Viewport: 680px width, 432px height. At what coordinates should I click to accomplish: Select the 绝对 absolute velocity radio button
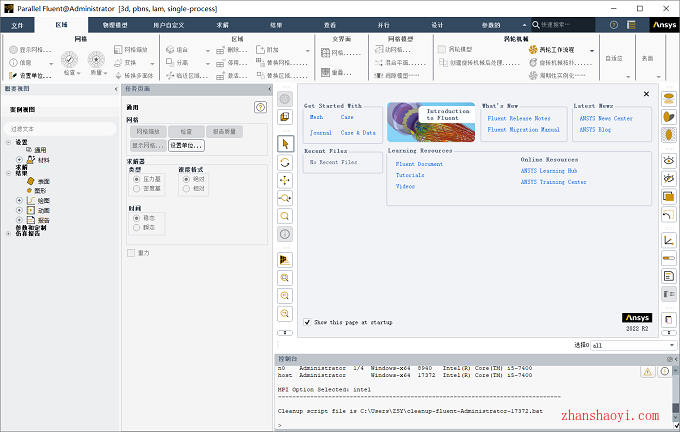(186, 179)
